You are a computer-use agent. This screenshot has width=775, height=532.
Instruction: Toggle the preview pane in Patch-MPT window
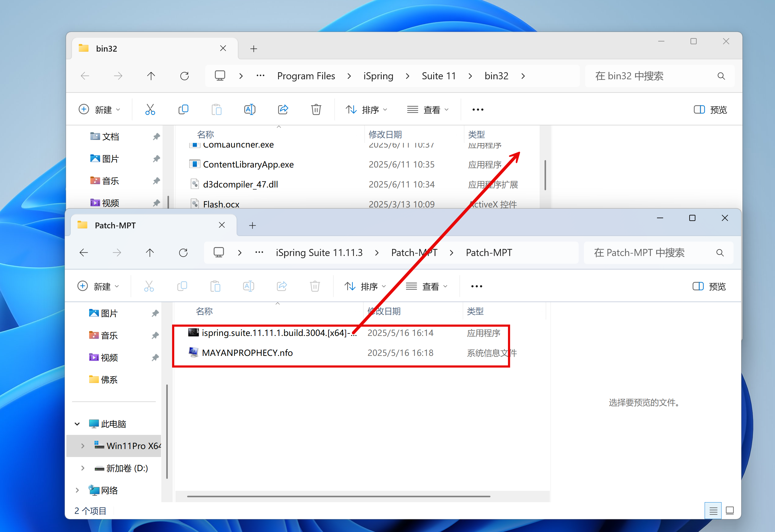click(709, 286)
